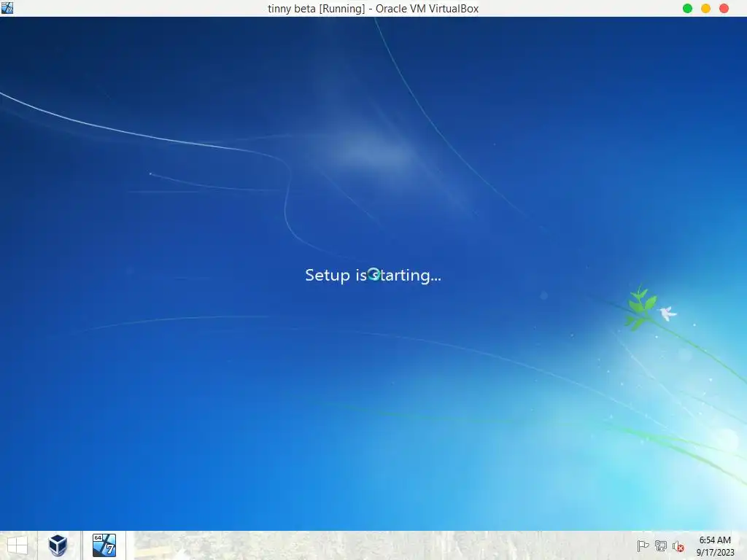Click the title "tinny beta [Running] - Oracle VM VirtualBox"
This screenshot has height=560, width=747.
pyautogui.click(x=373, y=9)
